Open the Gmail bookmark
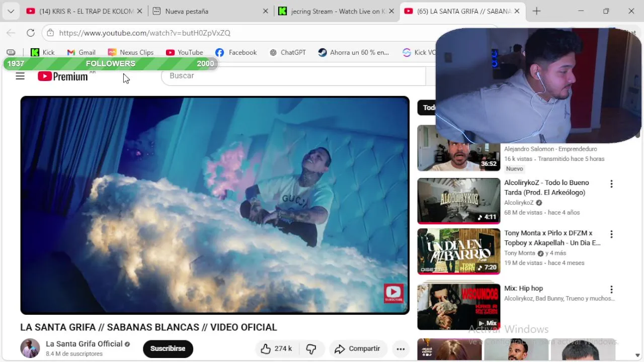This screenshot has height=362, width=644. (81, 52)
